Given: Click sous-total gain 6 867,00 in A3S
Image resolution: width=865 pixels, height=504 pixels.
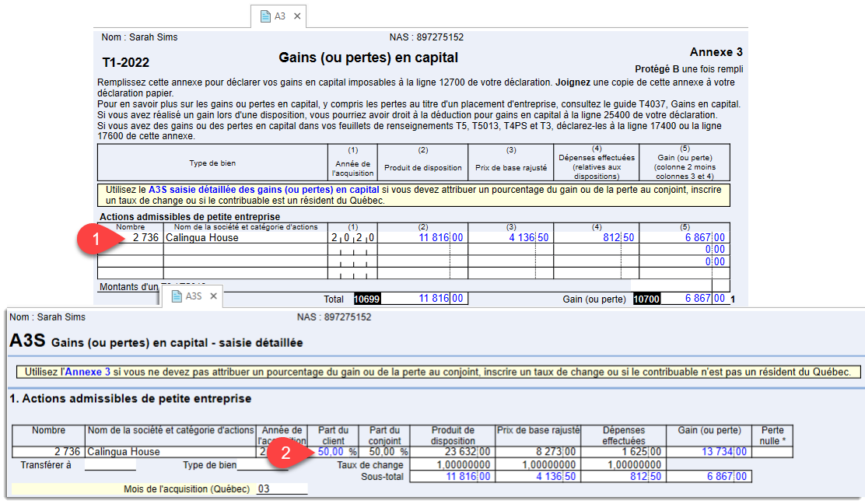Looking at the screenshot, I should click(709, 477).
